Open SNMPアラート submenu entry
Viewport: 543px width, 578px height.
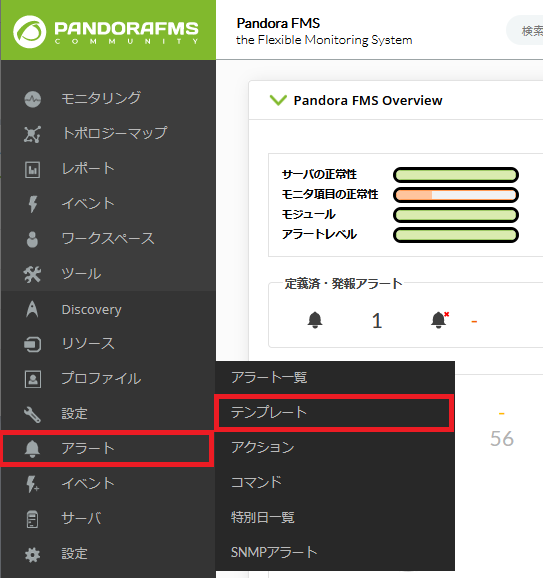point(335,552)
